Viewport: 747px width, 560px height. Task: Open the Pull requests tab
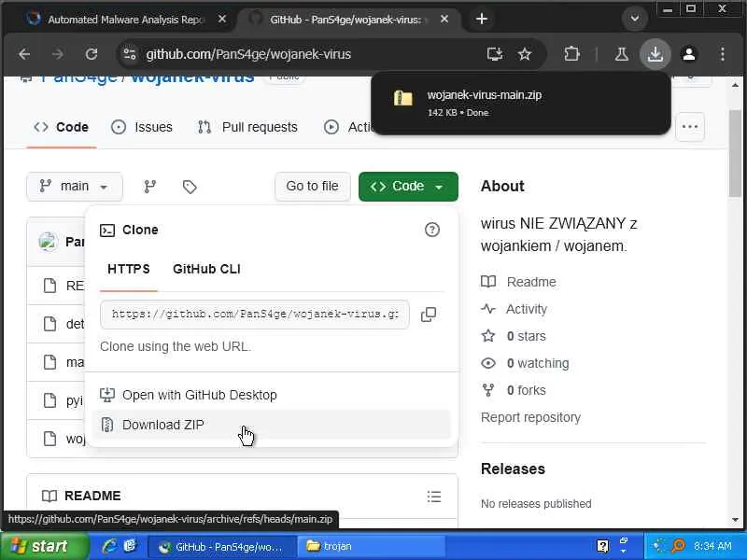pos(247,127)
